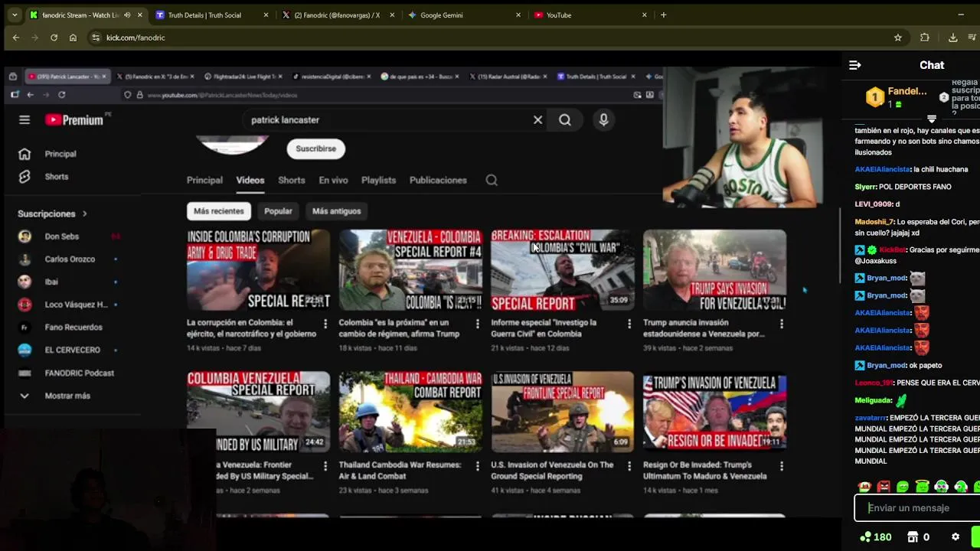Open browser extensions puzzle icon

925,37
